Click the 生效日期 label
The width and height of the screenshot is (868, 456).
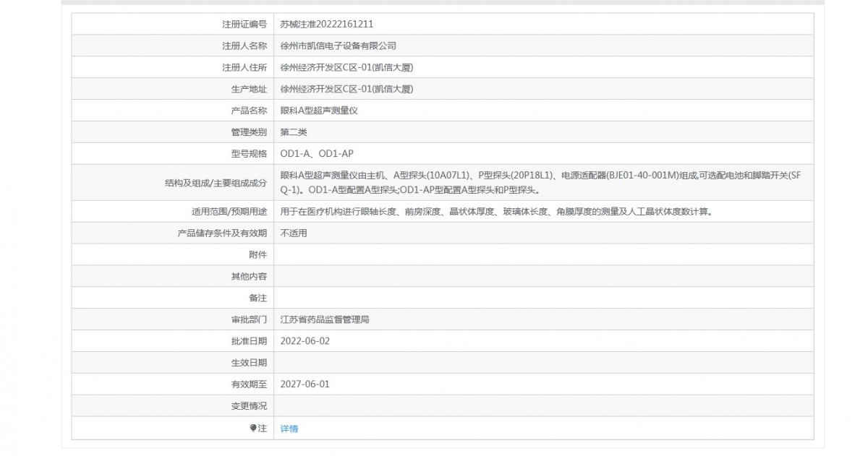pos(248,363)
